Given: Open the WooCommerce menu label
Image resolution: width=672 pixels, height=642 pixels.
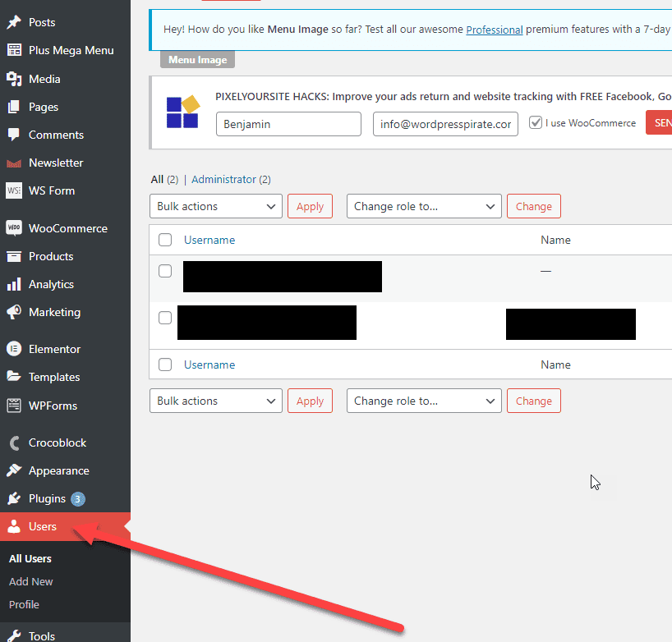Looking at the screenshot, I should click(68, 228).
